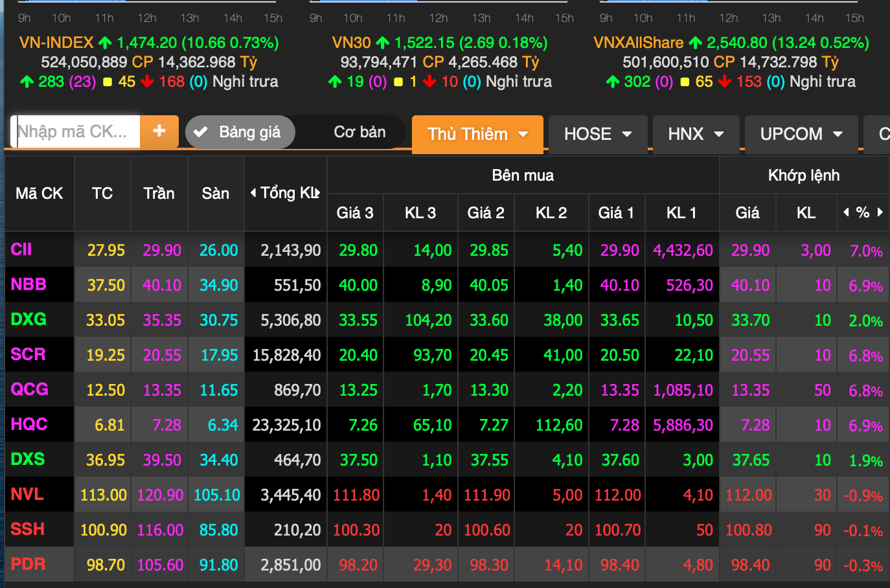Click right arrow beside Tổng KL header
The image size is (890, 588).
click(x=318, y=193)
